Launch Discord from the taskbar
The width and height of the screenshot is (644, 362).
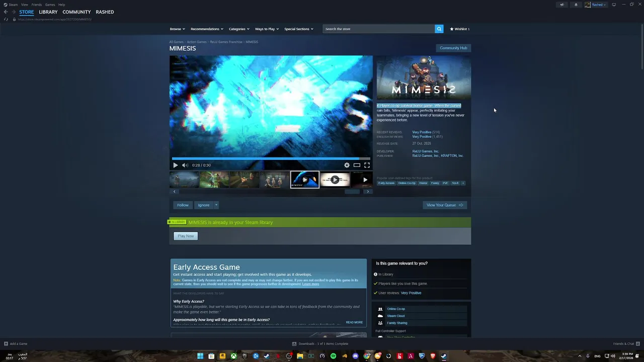click(356, 356)
